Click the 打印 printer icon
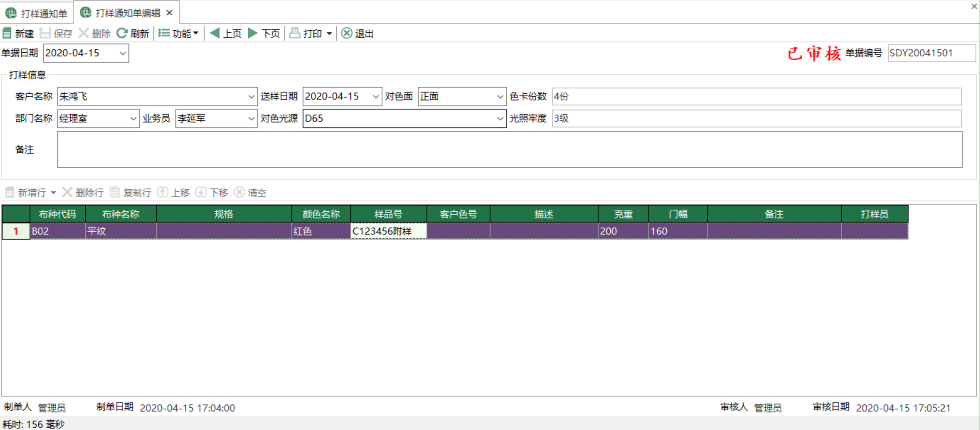This screenshot has height=430, width=980. coord(295,33)
